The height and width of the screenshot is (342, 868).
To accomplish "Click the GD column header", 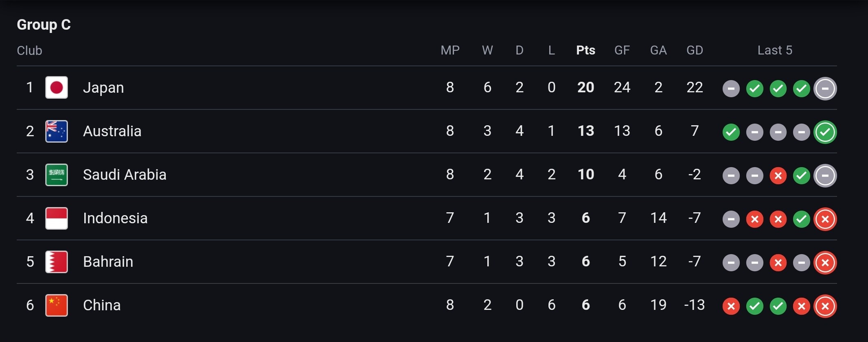I will pyautogui.click(x=695, y=50).
